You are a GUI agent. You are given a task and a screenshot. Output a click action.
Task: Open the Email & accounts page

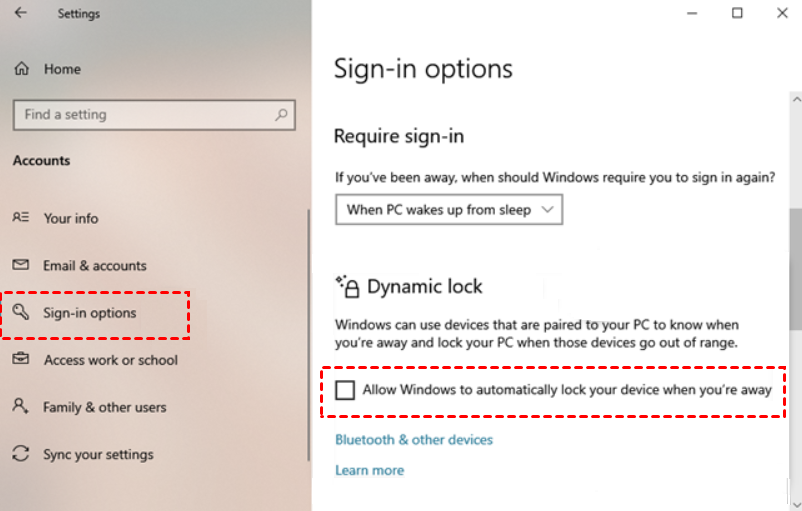coord(95,265)
